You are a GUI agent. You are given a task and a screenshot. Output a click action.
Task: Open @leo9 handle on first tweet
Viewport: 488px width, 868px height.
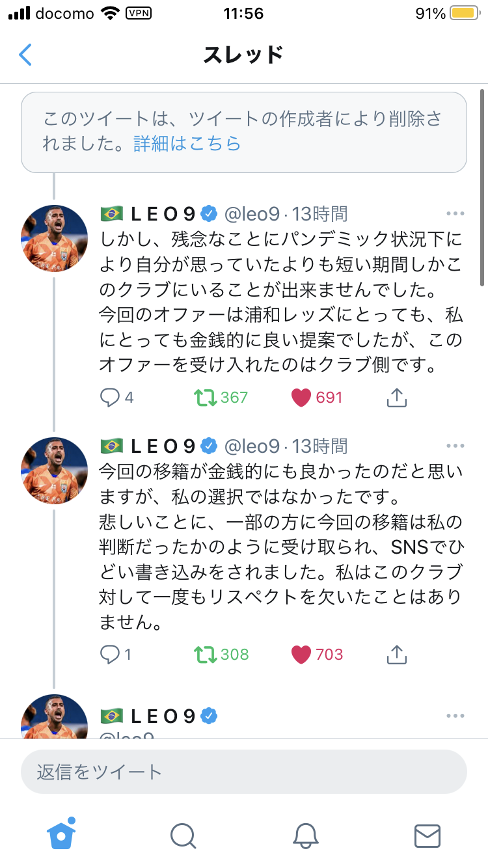pos(252,213)
